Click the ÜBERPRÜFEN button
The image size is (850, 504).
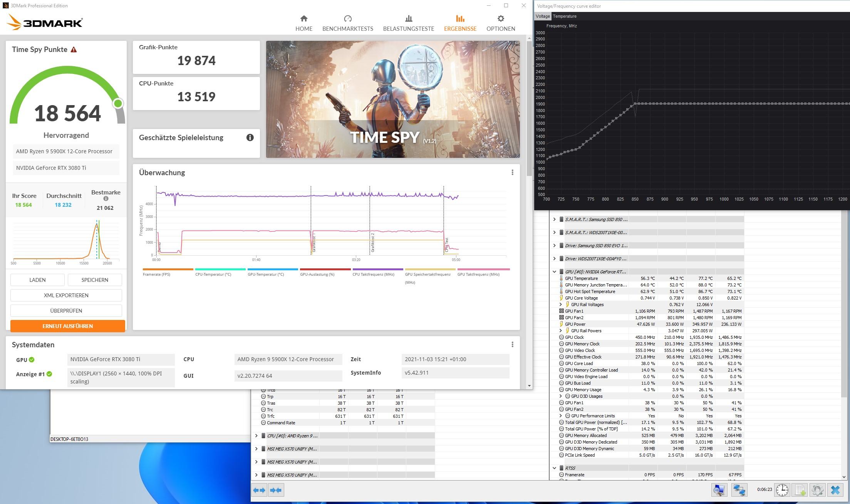click(x=66, y=311)
